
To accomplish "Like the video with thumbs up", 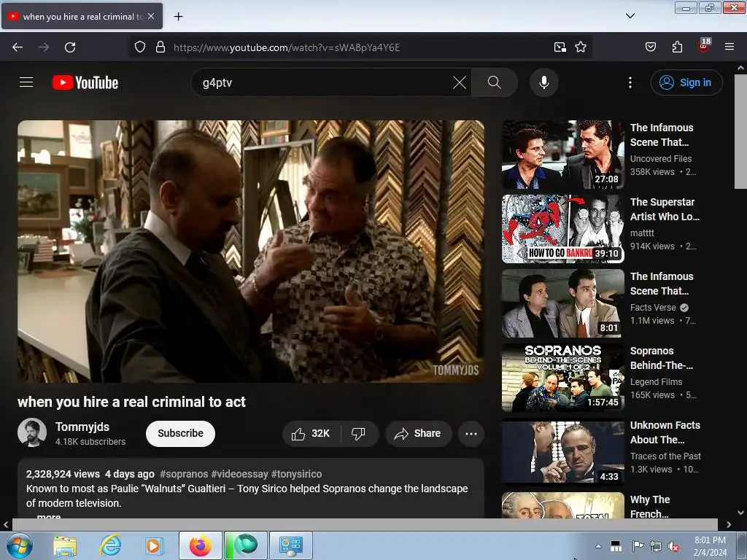I will pos(311,433).
